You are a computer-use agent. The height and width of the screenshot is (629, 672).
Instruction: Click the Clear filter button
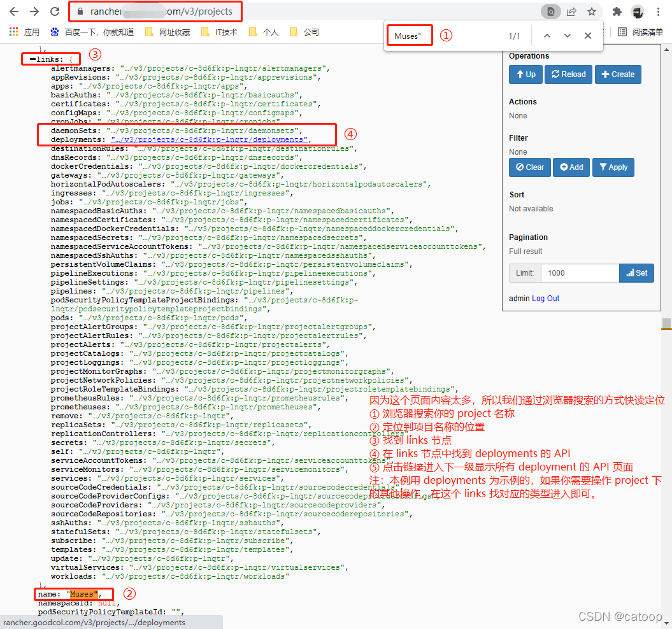[530, 167]
